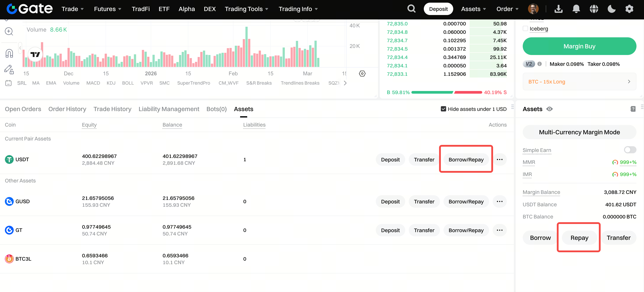The height and width of the screenshot is (292, 644).
Task: Enable the Iceberg checkbox
Action: 525,29
